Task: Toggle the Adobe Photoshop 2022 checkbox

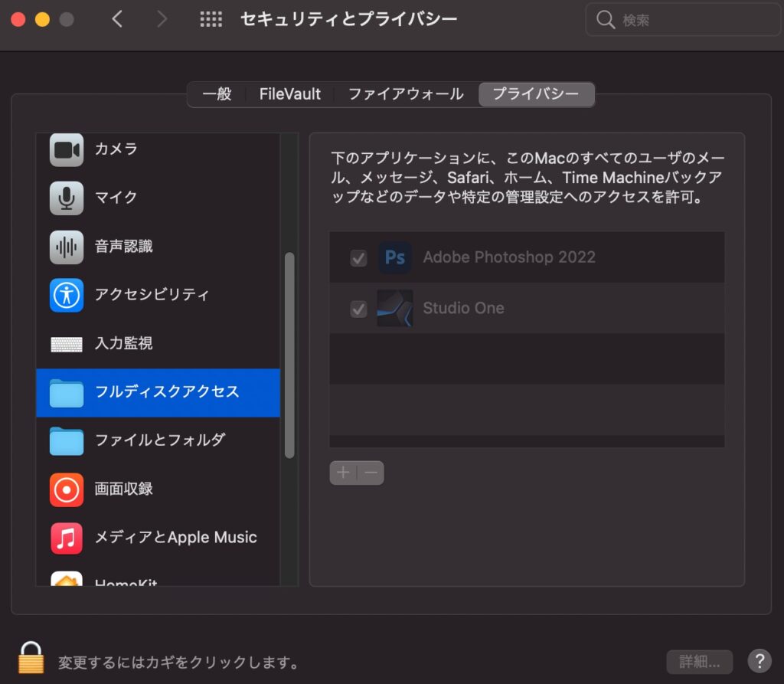Action: 358,258
